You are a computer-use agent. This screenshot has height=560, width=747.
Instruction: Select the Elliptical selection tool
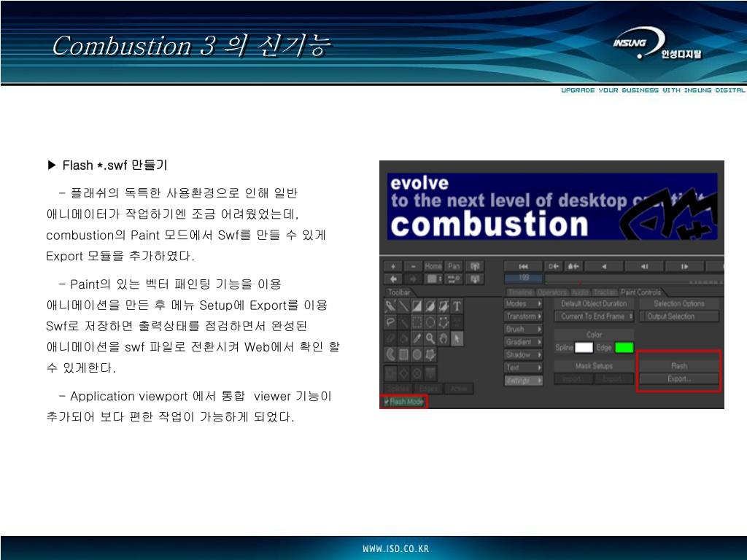[x=430, y=322]
